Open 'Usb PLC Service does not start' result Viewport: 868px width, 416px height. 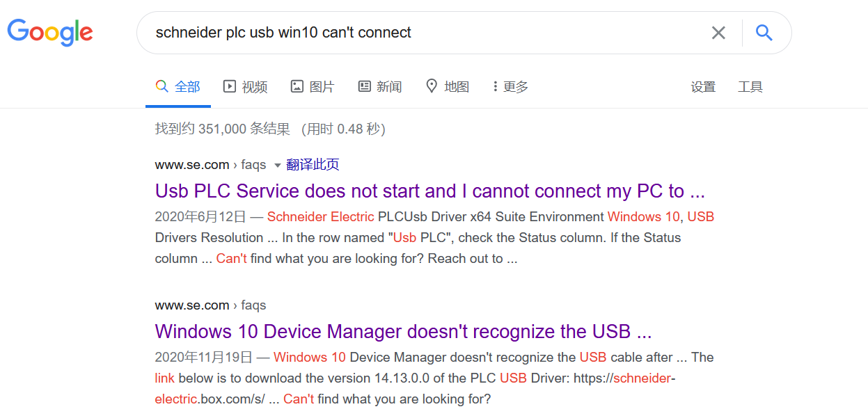(429, 191)
